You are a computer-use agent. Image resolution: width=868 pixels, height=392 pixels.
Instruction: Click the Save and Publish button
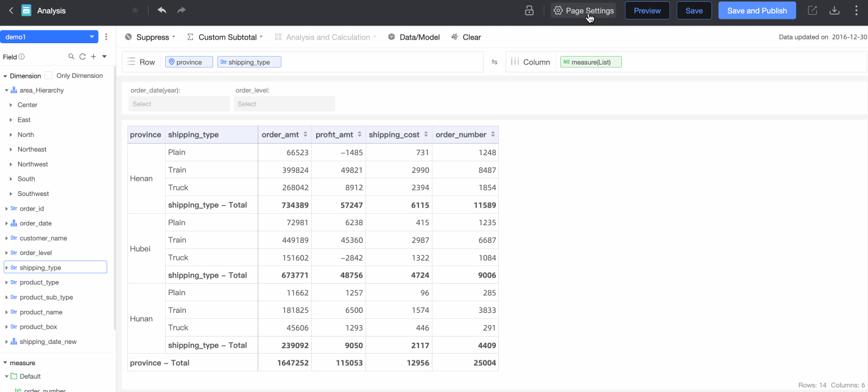pyautogui.click(x=757, y=10)
